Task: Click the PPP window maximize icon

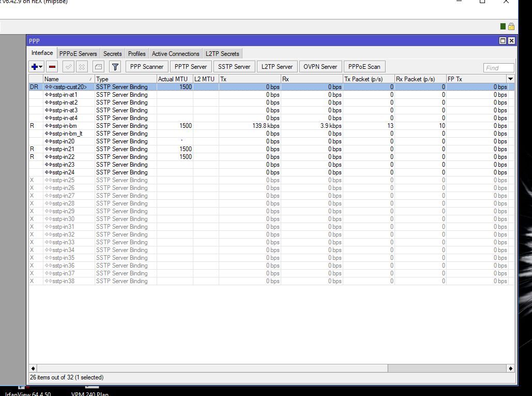Action: 503,41
